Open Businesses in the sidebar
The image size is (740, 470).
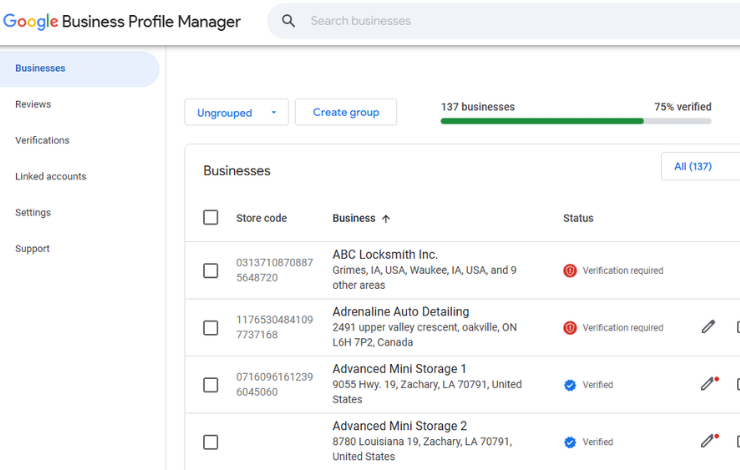pyautogui.click(x=79, y=68)
